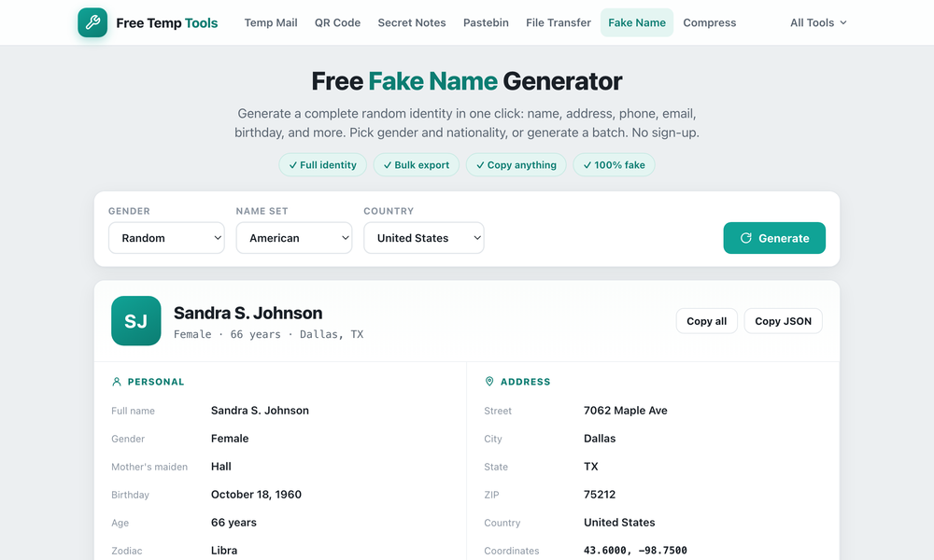Image resolution: width=934 pixels, height=560 pixels.
Task: Click the PERSONAL section heading
Action: click(156, 382)
